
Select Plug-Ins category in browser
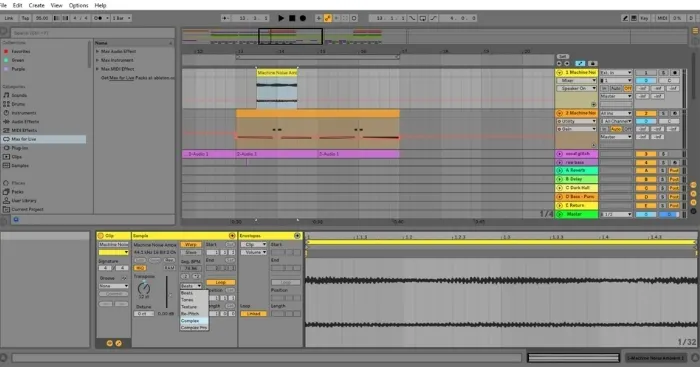20,148
